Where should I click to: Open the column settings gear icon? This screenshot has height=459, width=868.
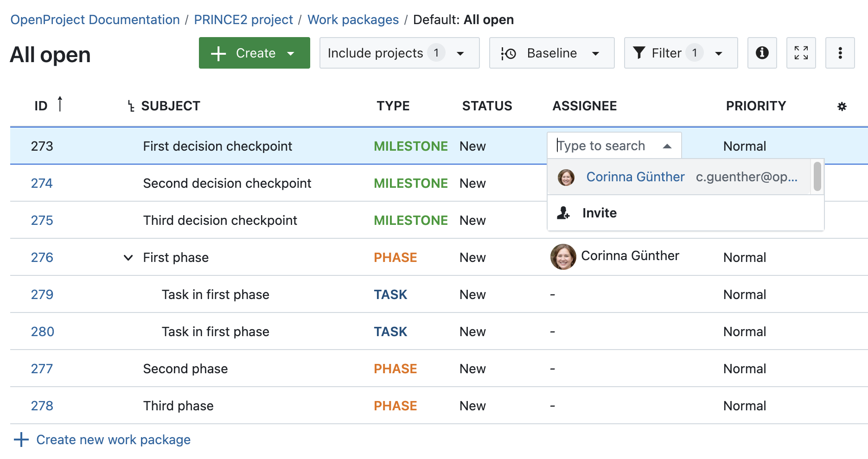click(842, 106)
